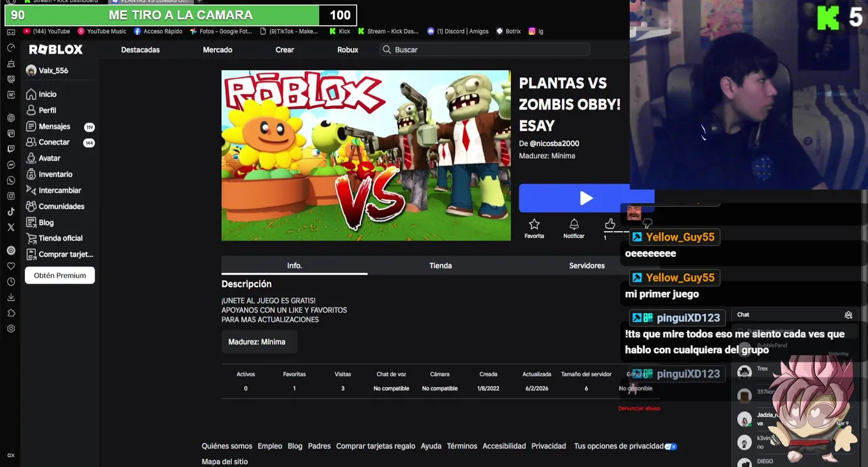Open Comprar tarjetas in sidebar
Image resolution: width=868 pixels, height=467 pixels.
point(60,254)
